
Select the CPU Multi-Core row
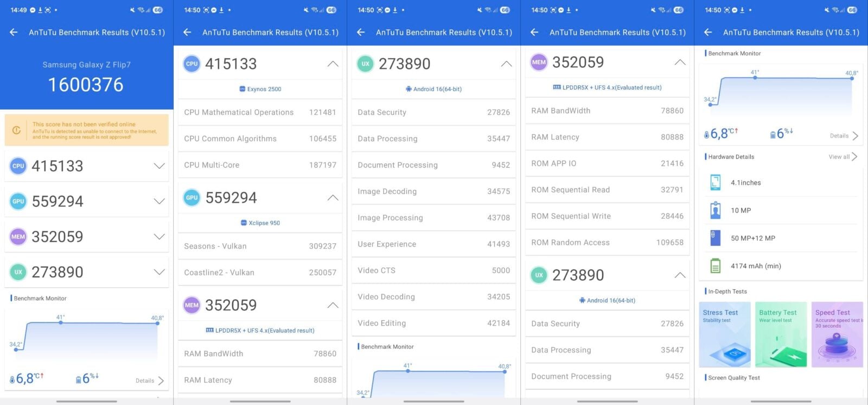point(260,165)
